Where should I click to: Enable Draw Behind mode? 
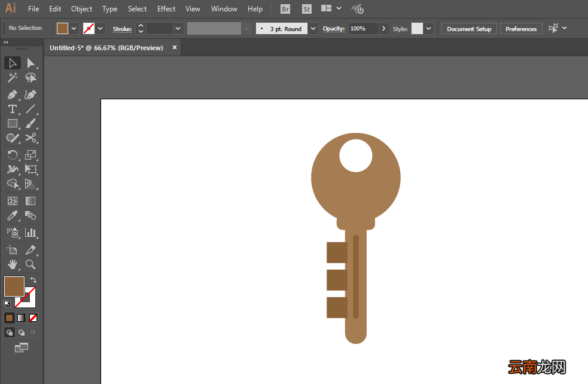point(22,332)
